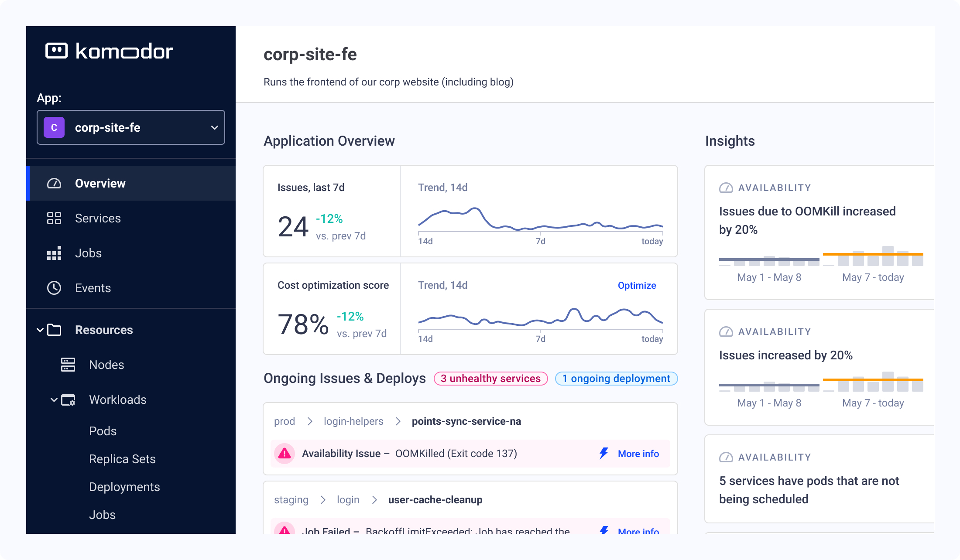
Task: Click lightning icon beside OOMKilled More info
Action: coord(604,454)
